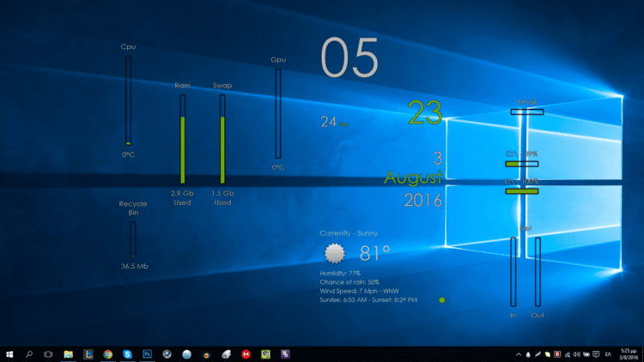
Task: Click the day number 3
Action: [438, 159]
